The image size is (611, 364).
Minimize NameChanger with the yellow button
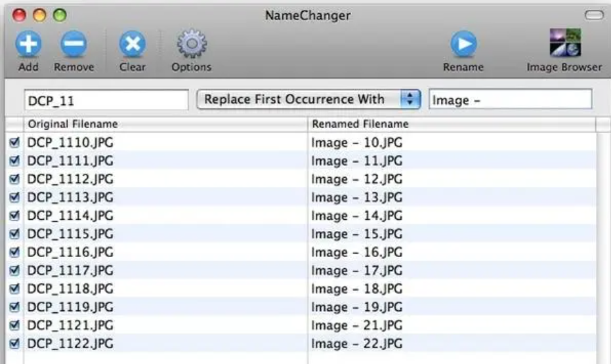(x=39, y=15)
